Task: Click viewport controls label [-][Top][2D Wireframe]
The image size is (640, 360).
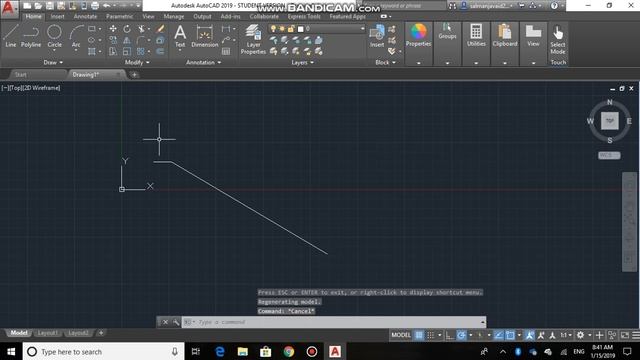Action: click(31, 88)
